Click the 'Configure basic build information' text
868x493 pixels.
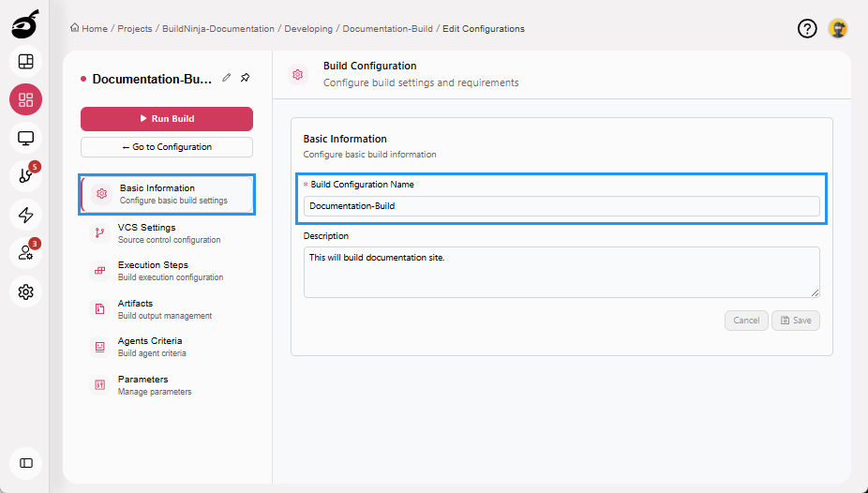point(369,155)
